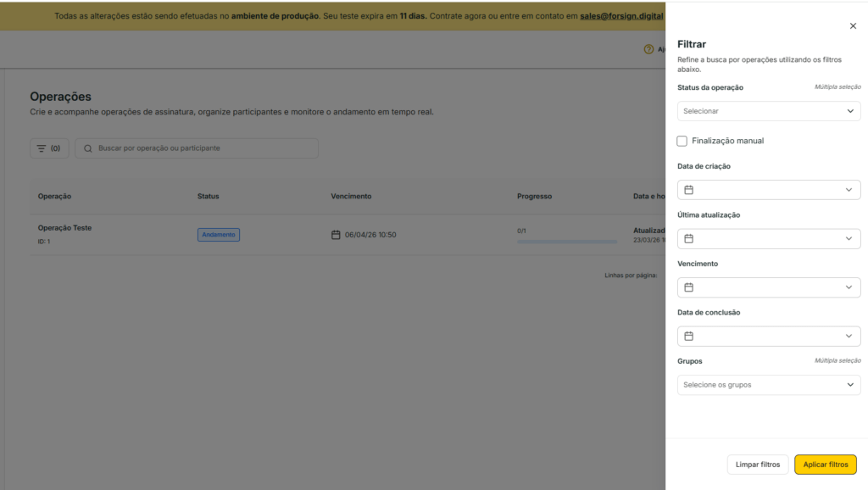Screen dimensions: 868x490
Task: Expand the Grupos selection dropdown
Action: [x=768, y=385]
